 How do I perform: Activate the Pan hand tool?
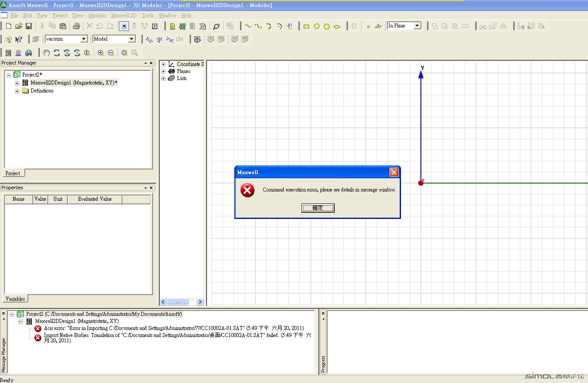[47, 53]
